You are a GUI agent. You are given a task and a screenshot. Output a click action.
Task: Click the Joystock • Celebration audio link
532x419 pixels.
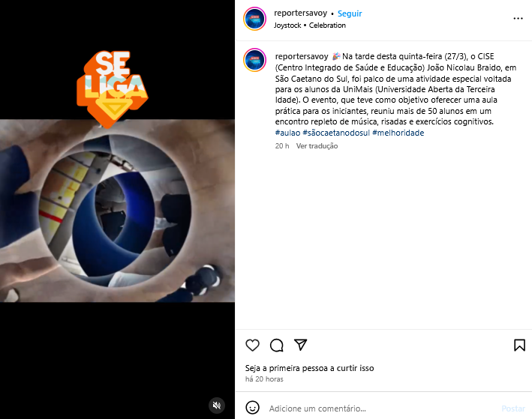click(310, 25)
